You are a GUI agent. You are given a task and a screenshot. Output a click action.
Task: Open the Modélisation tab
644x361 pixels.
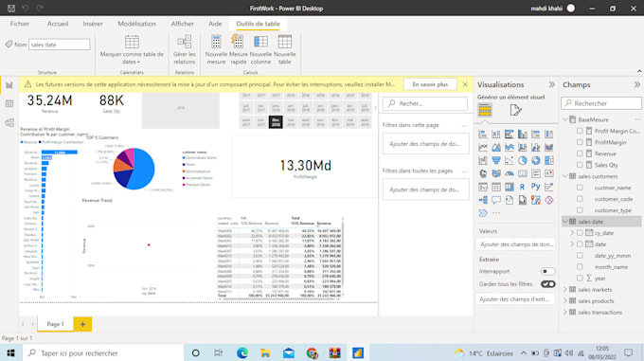coord(136,24)
